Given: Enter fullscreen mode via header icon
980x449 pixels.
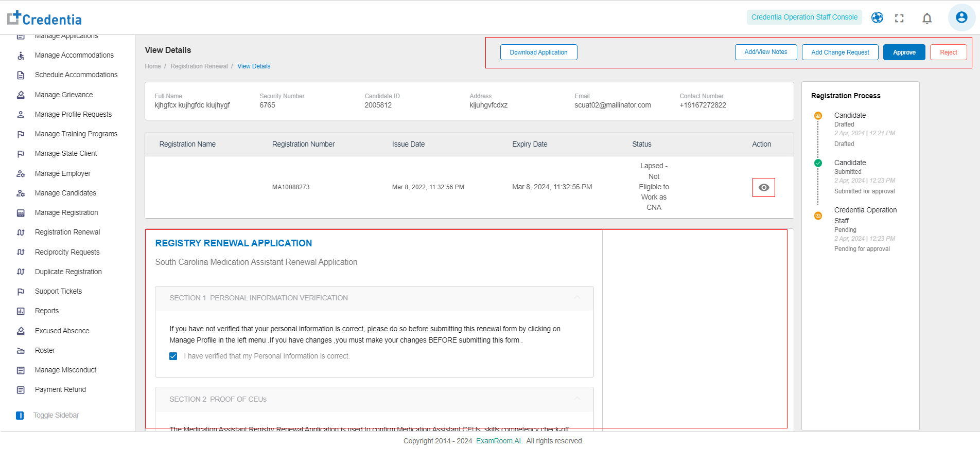Looking at the screenshot, I should (899, 18).
